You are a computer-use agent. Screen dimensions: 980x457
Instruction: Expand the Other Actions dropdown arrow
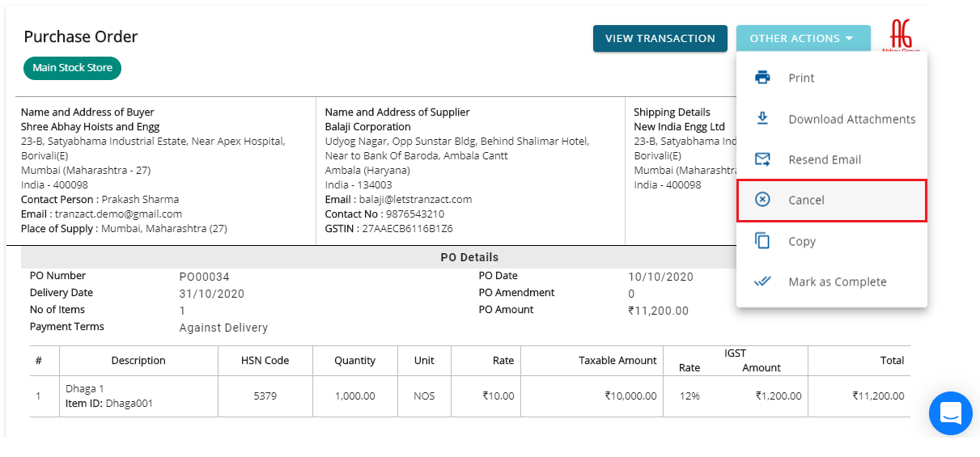[849, 38]
